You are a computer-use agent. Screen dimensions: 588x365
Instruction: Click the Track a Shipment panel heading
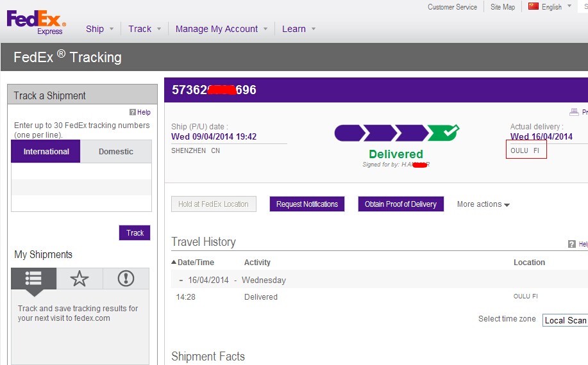click(x=49, y=95)
